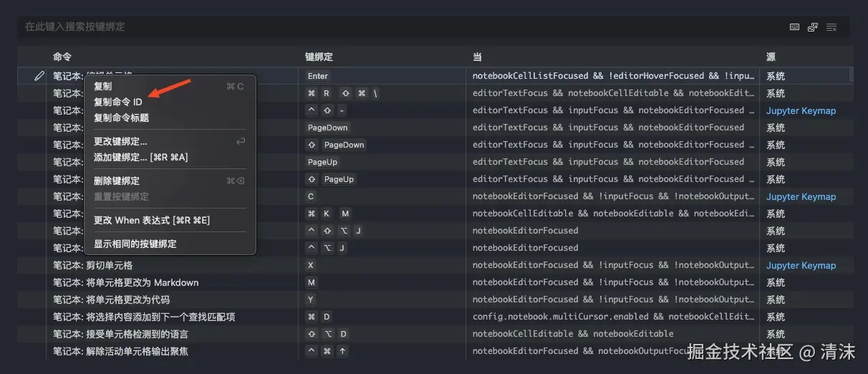The width and height of the screenshot is (868, 374).
Task: Open the first Jupyter Keymap source link
Action: pyautogui.click(x=801, y=110)
